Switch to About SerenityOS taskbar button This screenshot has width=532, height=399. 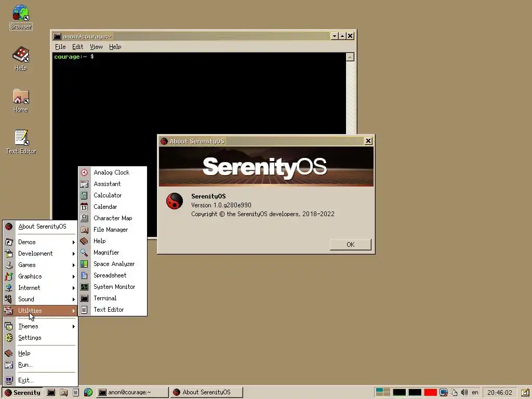pyautogui.click(x=207, y=393)
